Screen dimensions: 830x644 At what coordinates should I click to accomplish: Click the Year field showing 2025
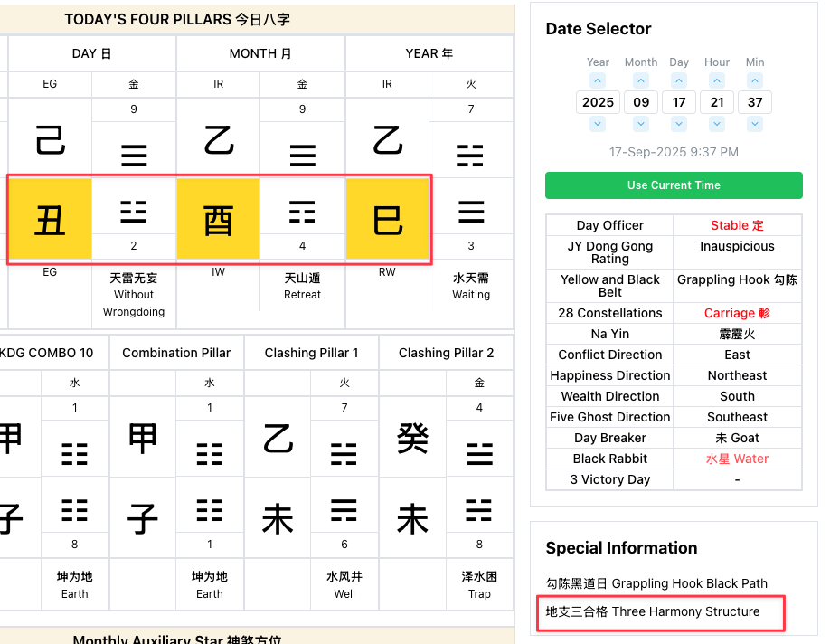[x=599, y=102]
